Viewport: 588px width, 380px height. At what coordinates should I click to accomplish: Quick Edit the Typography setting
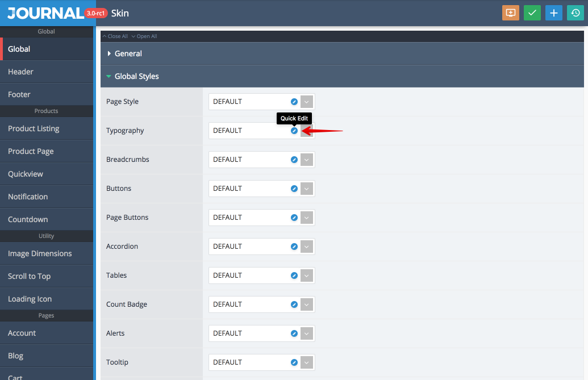(294, 131)
